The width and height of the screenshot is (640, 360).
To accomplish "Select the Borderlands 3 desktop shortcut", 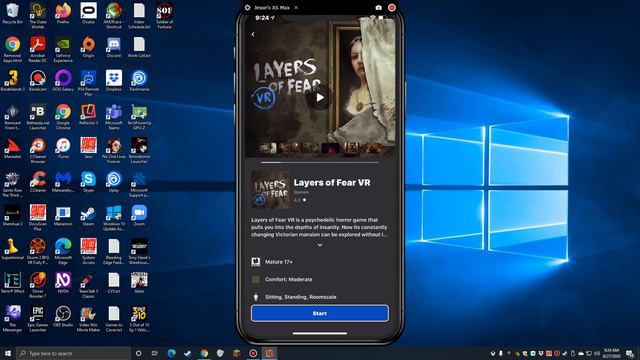I will pyautogui.click(x=12, y=81).
